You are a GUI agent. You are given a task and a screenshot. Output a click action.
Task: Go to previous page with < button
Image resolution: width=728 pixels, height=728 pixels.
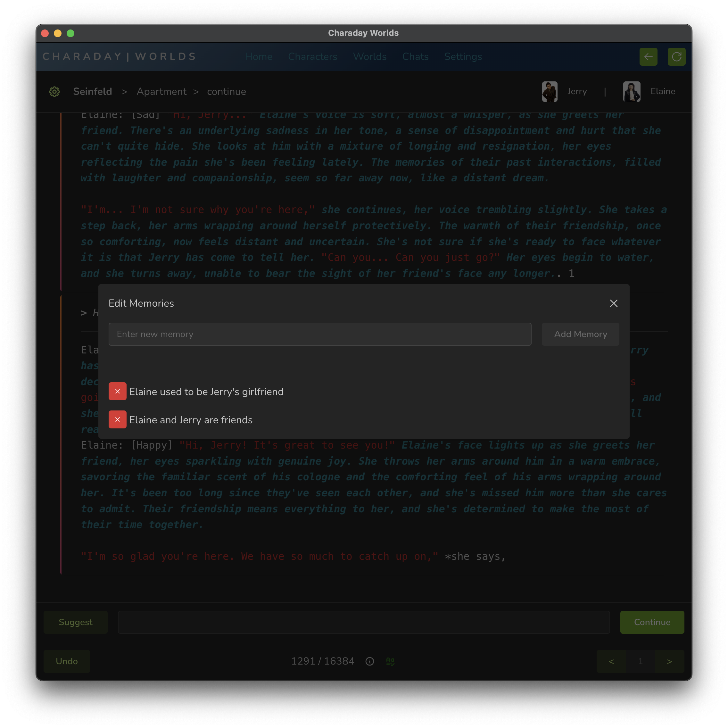(x=611, y=661)
